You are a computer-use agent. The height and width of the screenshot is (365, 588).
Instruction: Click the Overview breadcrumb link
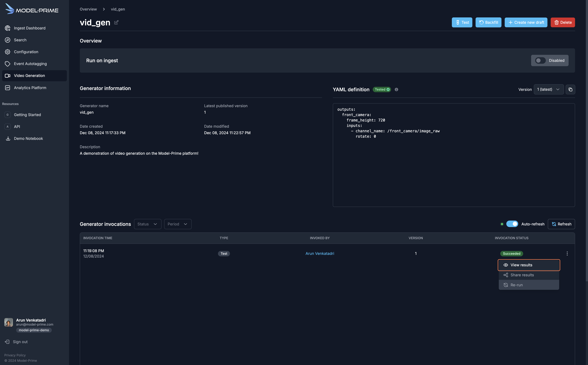click(88, 9)
